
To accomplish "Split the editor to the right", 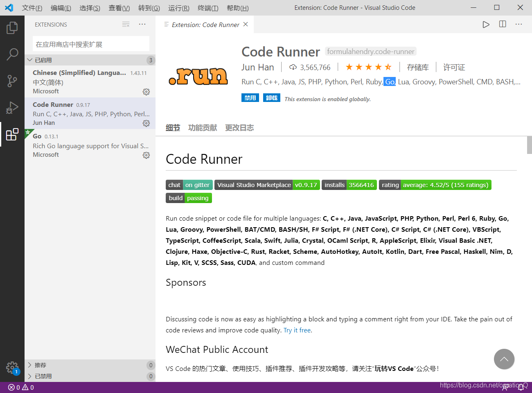I will [503, 25].
